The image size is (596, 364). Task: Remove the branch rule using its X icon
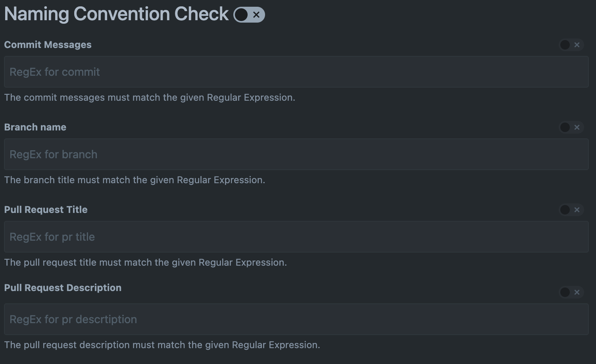click(x=576, y=127)
